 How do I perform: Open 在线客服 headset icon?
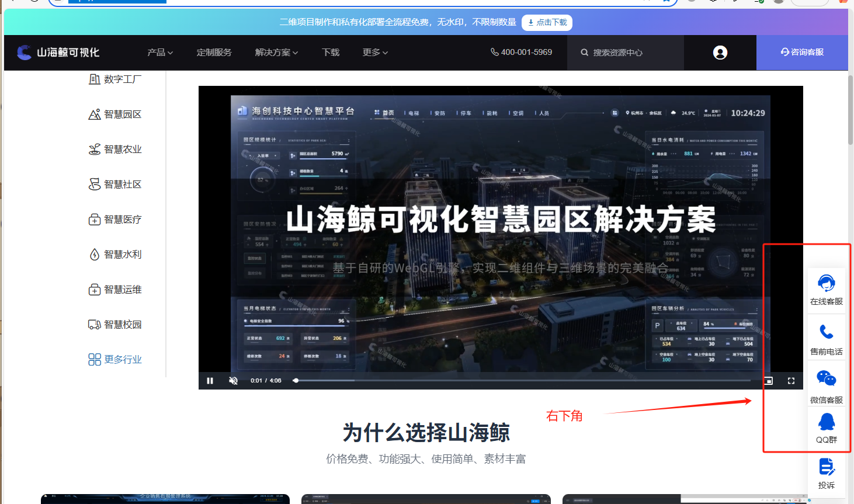826,283
